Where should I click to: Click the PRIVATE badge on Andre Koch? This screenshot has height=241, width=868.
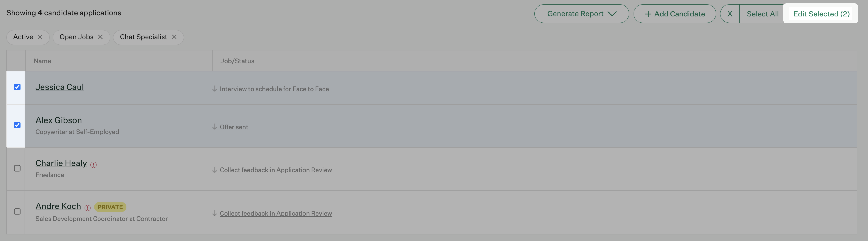(110, 207)
